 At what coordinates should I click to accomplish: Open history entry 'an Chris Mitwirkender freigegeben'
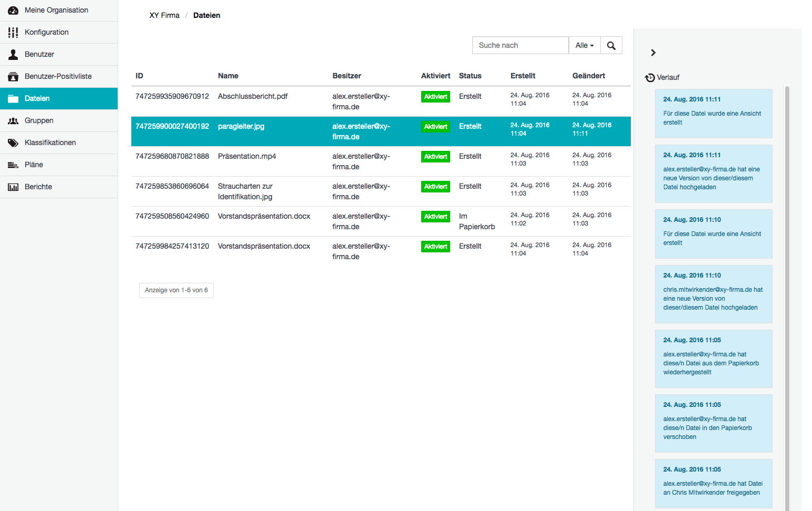pyautogui.click(x=713, y=483)
